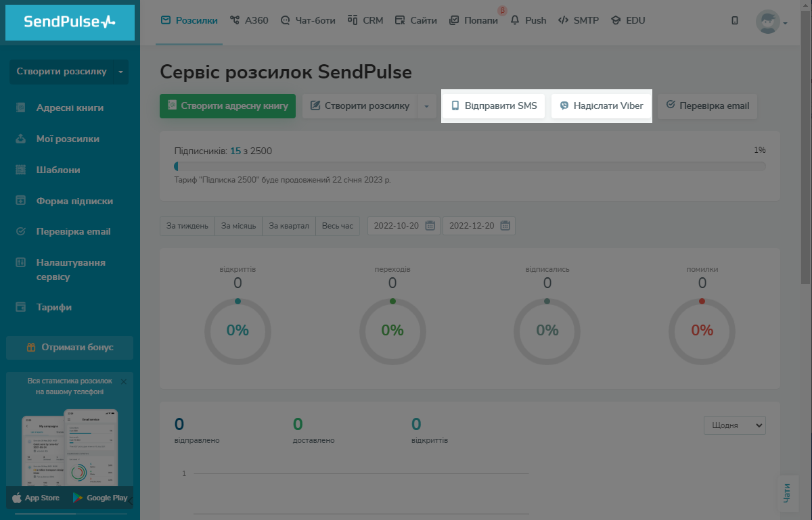Expand sidebar Створити розсилку dropdown arrow

click(120, 72)
